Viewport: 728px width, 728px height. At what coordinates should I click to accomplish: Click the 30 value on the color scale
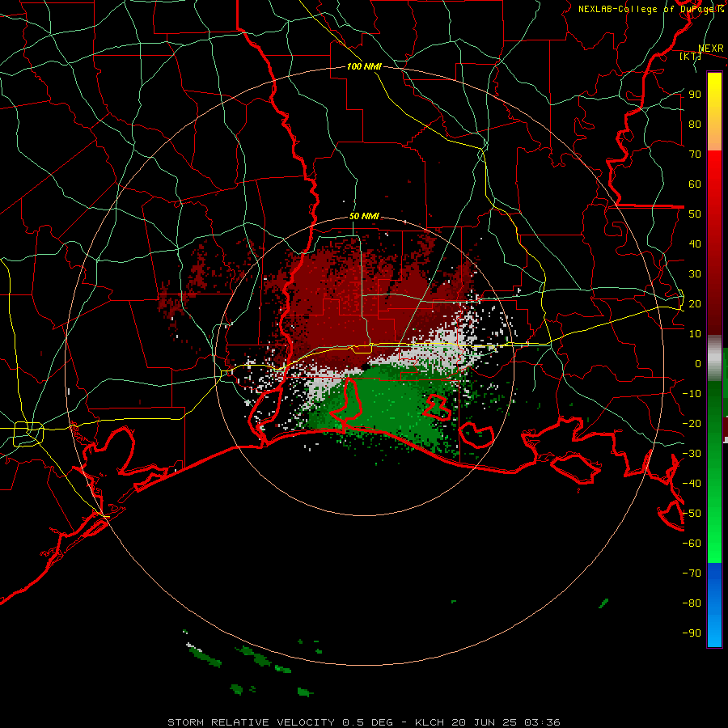[695, 274]
